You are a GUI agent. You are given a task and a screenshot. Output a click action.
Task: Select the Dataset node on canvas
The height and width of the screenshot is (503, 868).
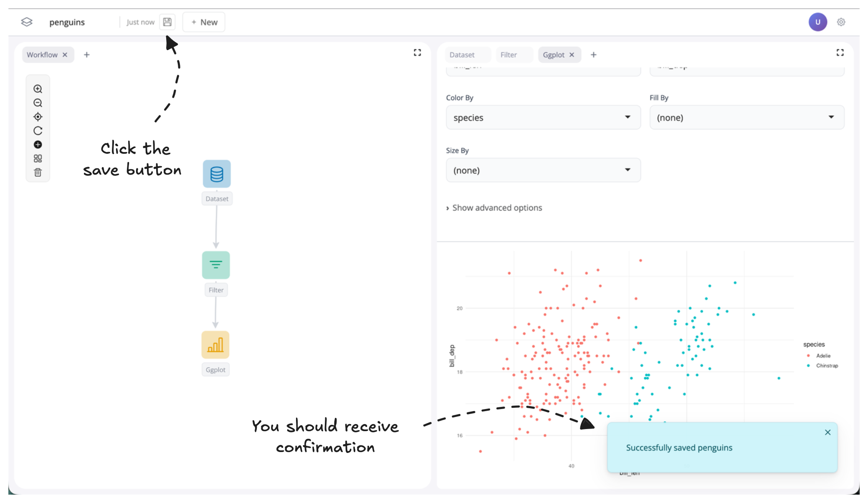(217, 174)
